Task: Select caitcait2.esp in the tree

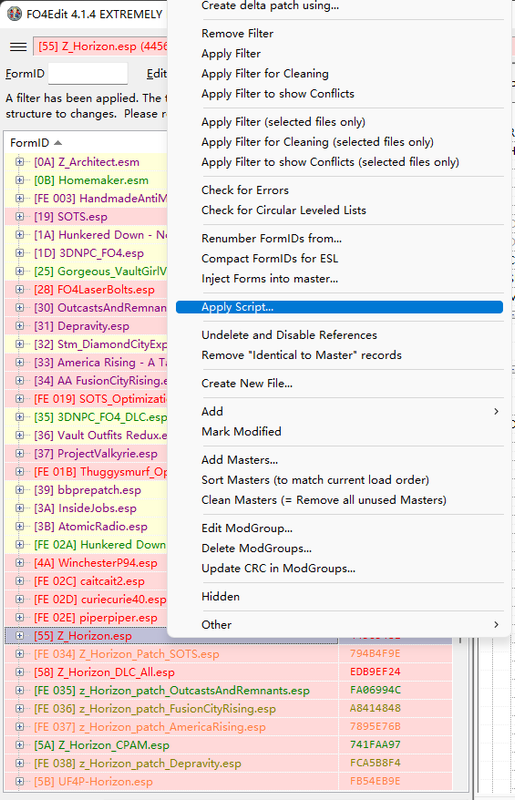Action: tap(89, 581)
